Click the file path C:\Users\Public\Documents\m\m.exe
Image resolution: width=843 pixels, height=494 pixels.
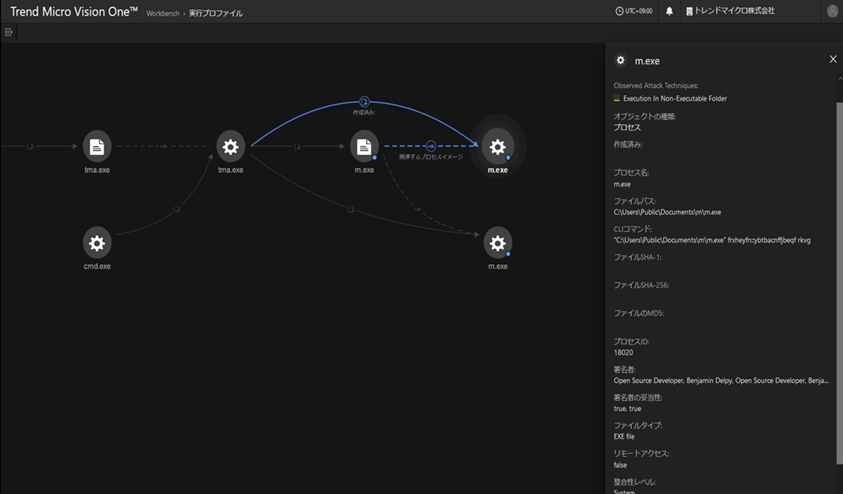click(x=667, y=212)
